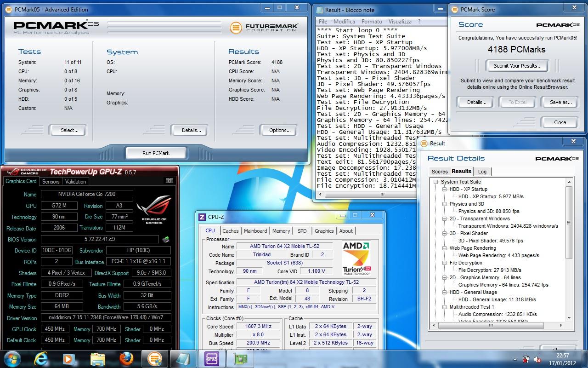Open CPU-Z SPD tab

coord(302,231)
